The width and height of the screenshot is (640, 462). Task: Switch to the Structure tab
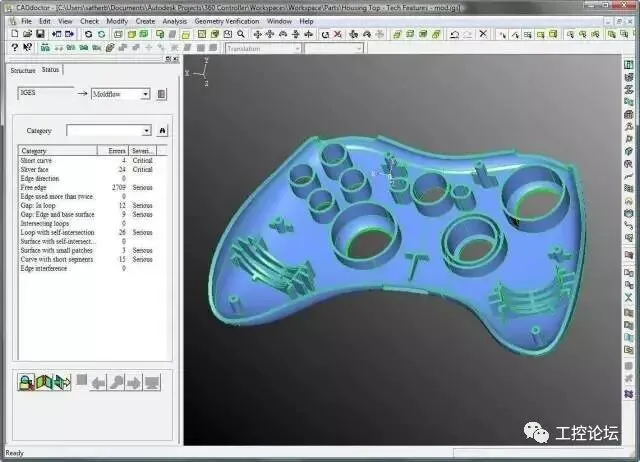pos(23,71)
